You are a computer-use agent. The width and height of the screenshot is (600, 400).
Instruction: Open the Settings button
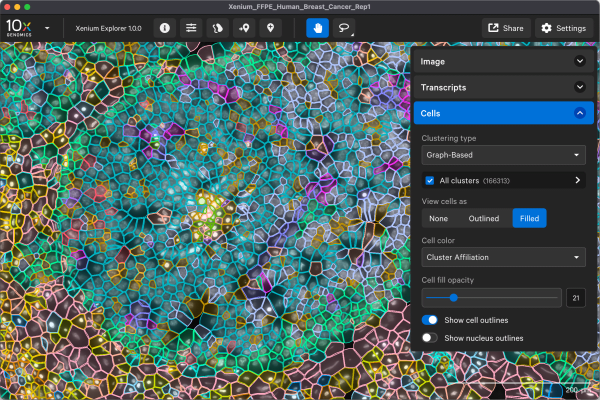tap(563, 28)
